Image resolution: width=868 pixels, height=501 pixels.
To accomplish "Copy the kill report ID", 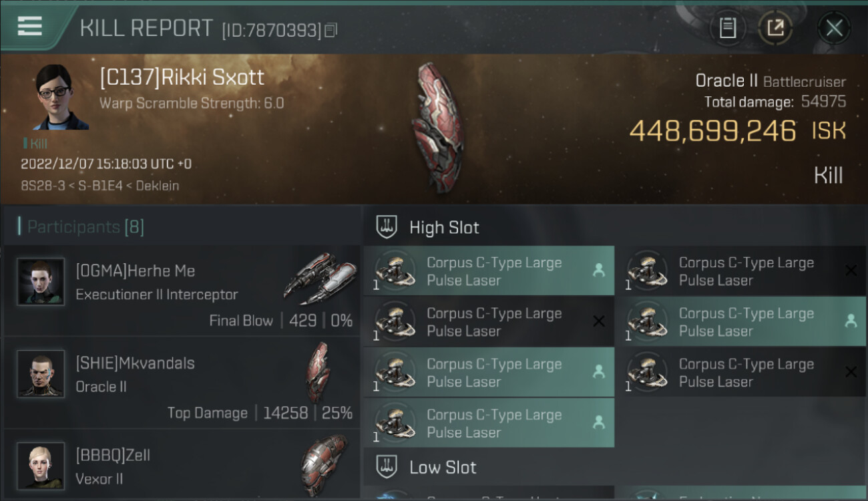I will tap(331, 29).
